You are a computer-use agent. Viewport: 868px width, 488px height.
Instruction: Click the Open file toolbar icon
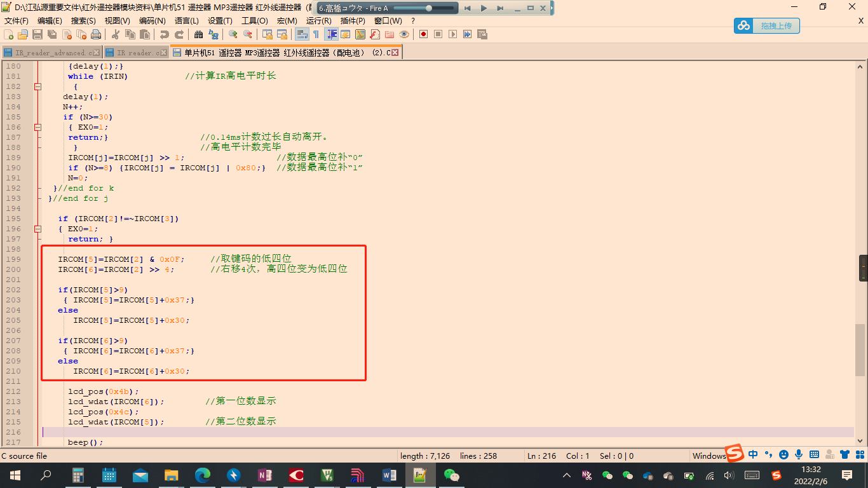point(23,34)
